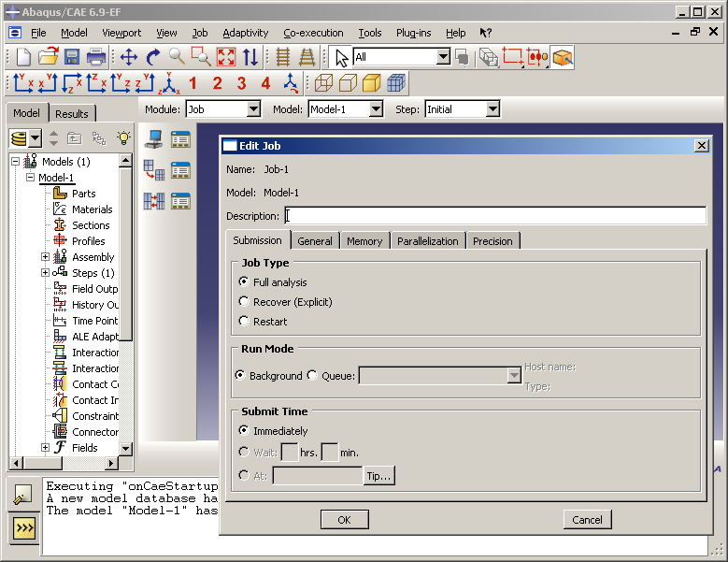Switch to the Memory tab
The width and height of the screenshot is (728, 562).
[x=364, y=241]
